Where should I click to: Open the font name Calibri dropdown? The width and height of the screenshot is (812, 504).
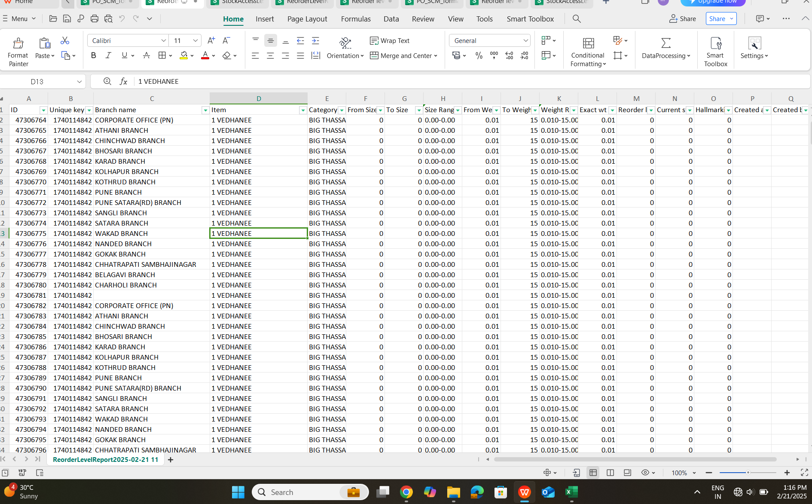pos(164,40)
